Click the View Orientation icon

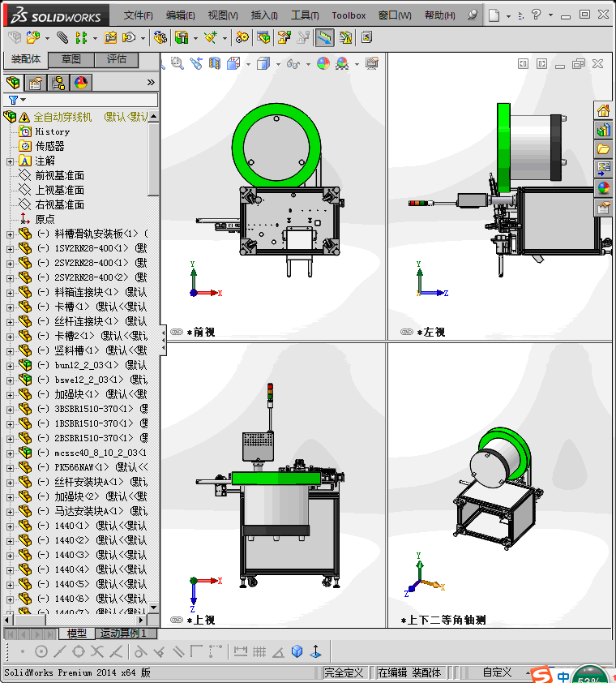click(x=233, y=63)
